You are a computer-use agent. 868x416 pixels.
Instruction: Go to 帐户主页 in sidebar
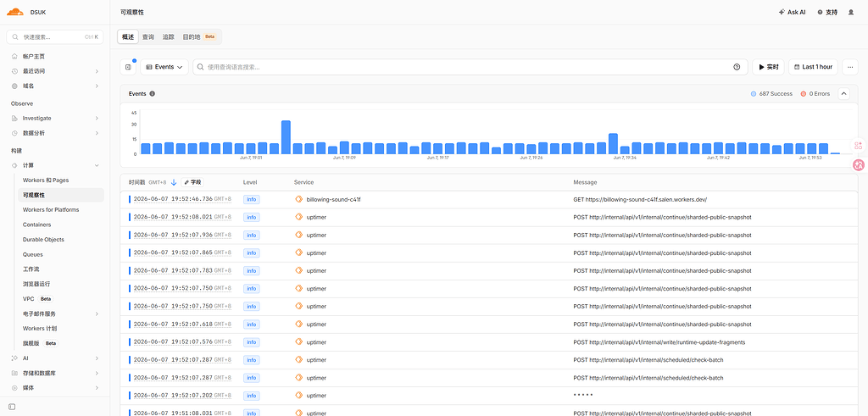(34, 57)
